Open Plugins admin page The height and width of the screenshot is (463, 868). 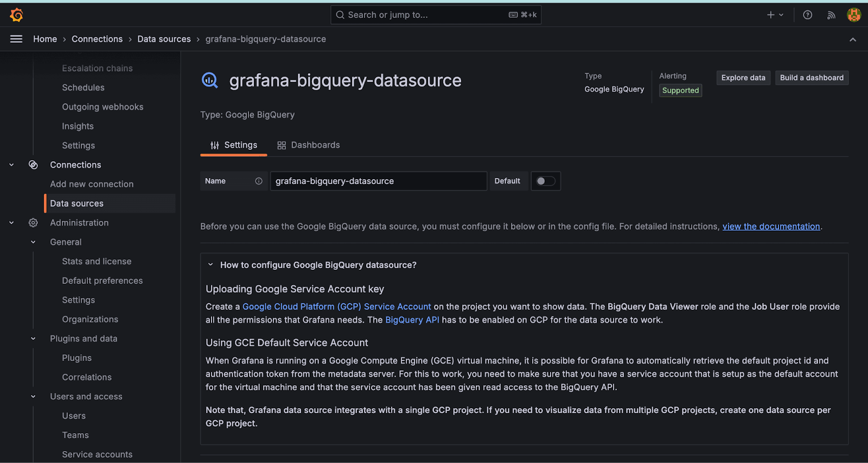click(76, 358)
